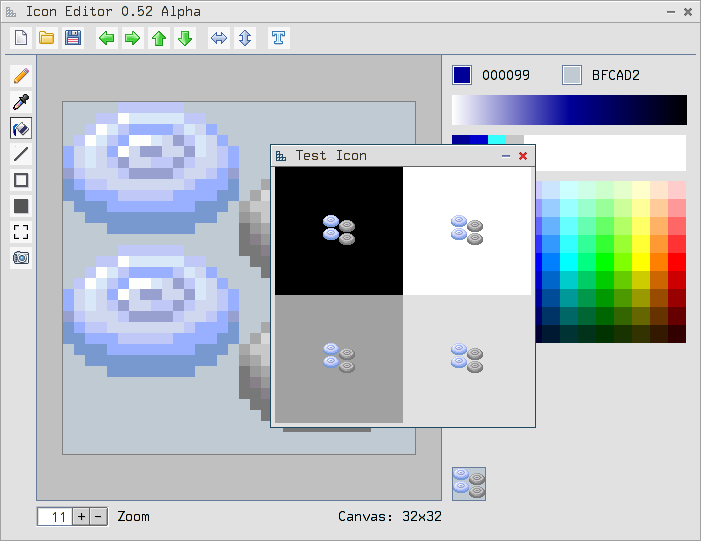This screenshot has width=701, height=541.
Task: Click the camera Snapshot tool
Action: coord(20,258)
